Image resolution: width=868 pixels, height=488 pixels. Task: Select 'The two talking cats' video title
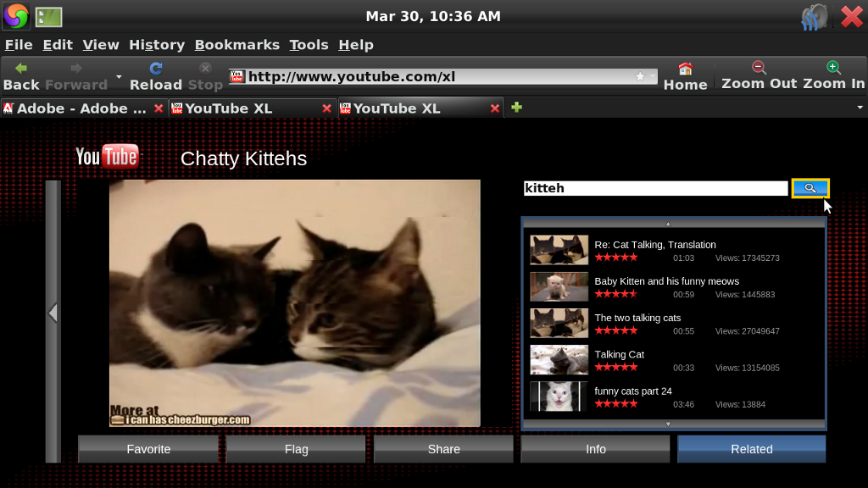[637, 318]
